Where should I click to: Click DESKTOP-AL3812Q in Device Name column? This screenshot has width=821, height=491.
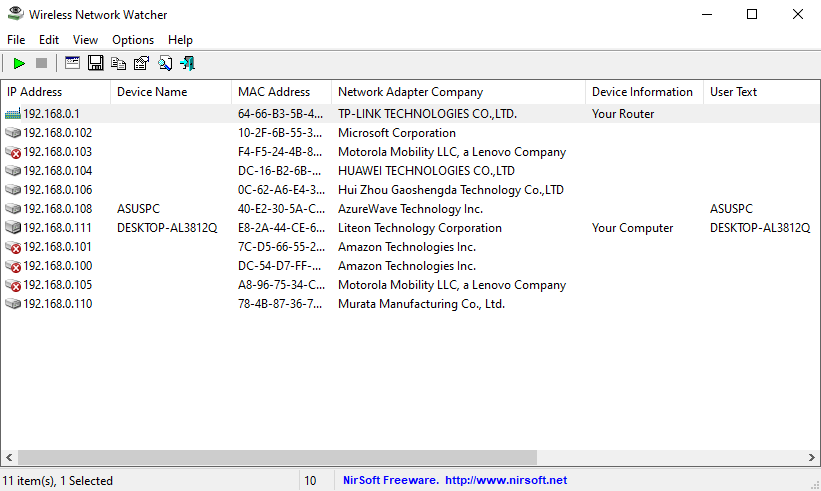tap(167, 228)
